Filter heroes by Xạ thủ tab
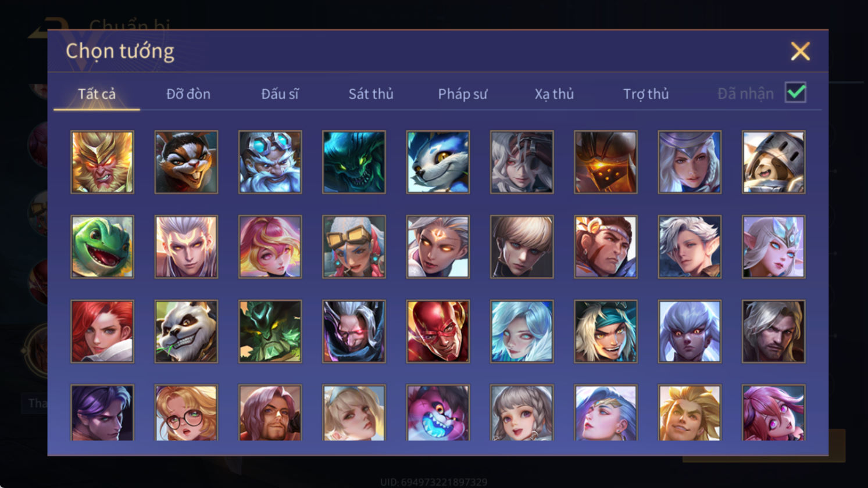 pyautogui.click(x=554, y=94)
